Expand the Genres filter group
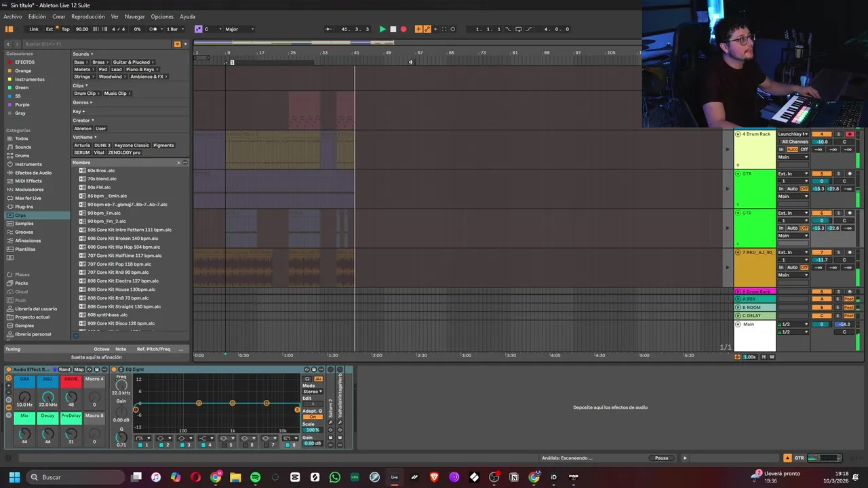 82,102
